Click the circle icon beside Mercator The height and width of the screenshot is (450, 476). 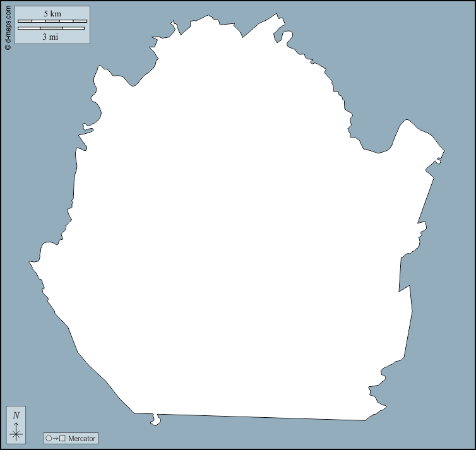[x=49, y=438]
